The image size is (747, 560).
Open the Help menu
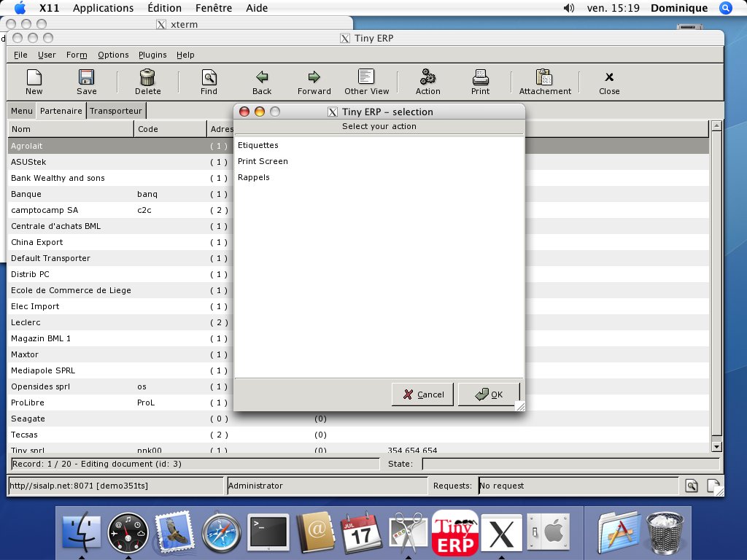coord(185,55)
